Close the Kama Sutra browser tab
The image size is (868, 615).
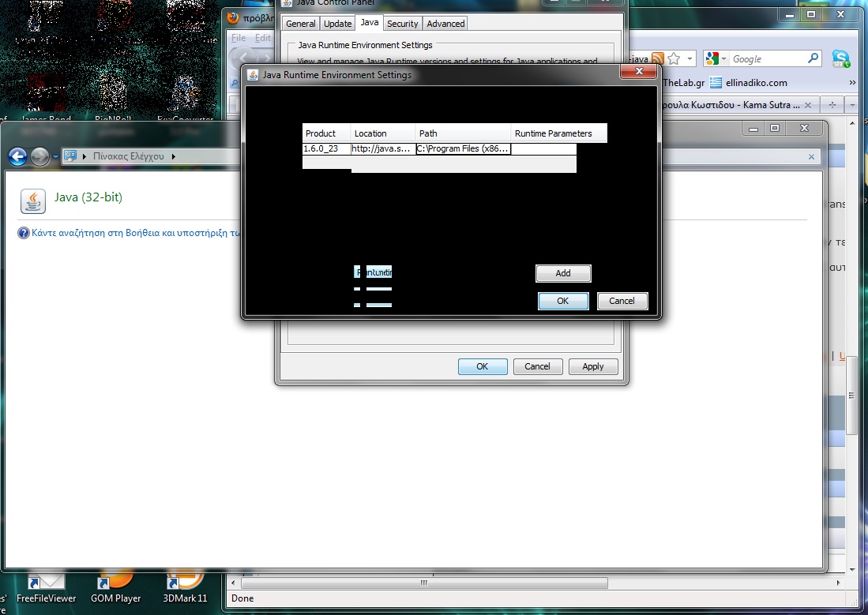tap(808, 105)
